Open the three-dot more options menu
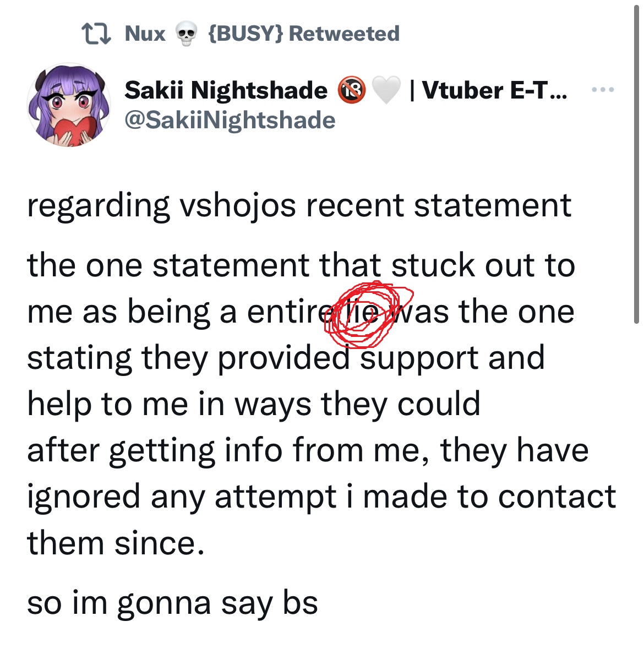 [x=603, y=90]
